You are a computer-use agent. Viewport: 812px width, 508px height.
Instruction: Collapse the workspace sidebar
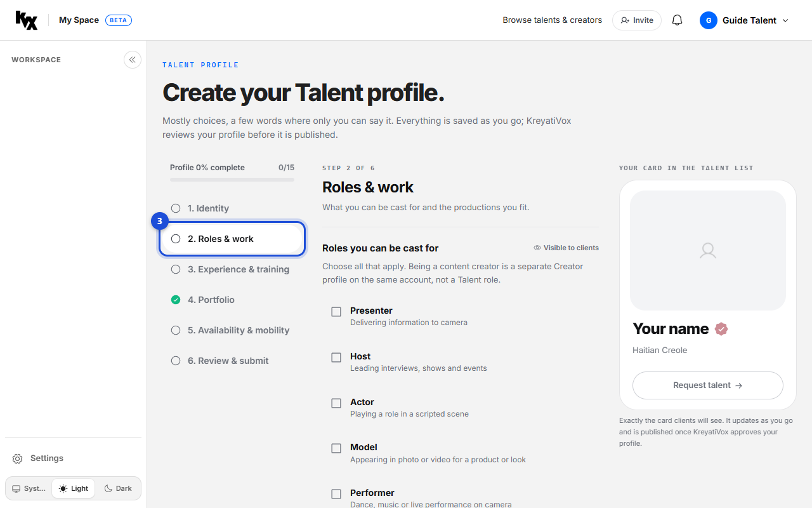[133, 60]
